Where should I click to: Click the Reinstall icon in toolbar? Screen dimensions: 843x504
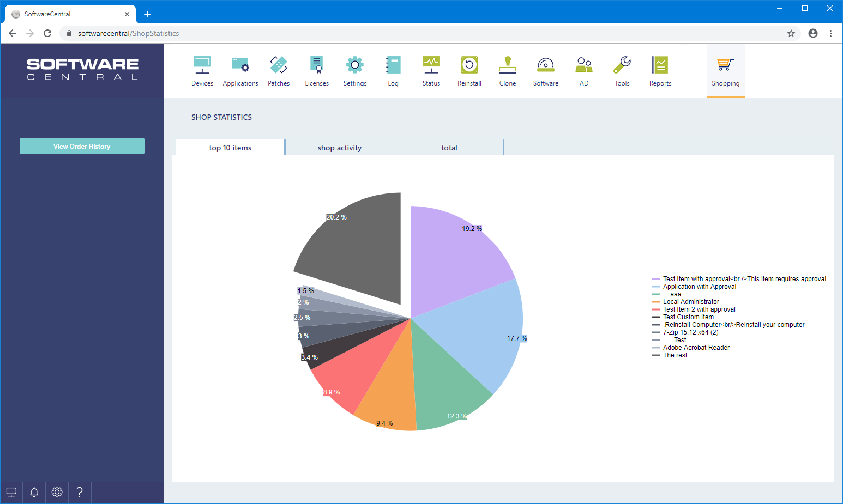point(469,65)
